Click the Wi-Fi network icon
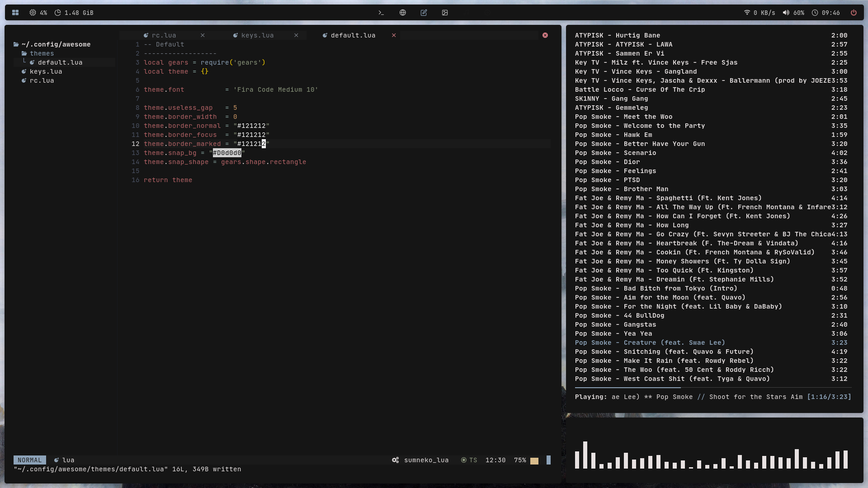 pyautogui.click(x=747, y=13)
